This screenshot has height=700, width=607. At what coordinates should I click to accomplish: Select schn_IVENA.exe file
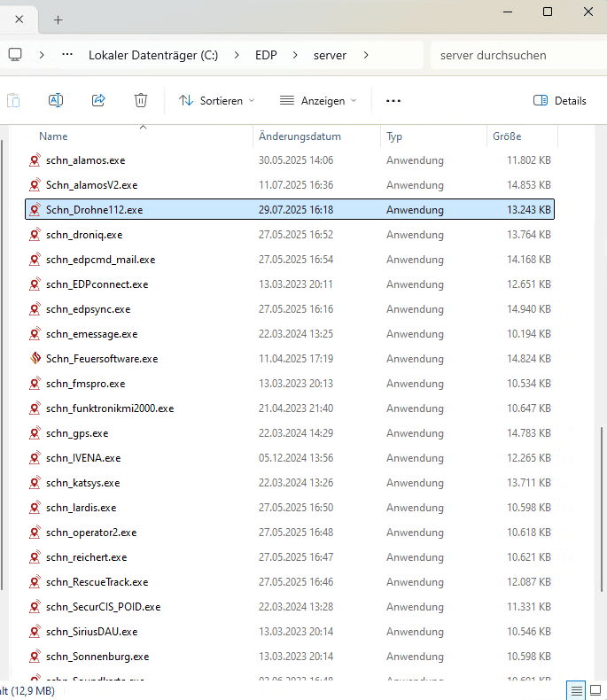click(83, 458)
